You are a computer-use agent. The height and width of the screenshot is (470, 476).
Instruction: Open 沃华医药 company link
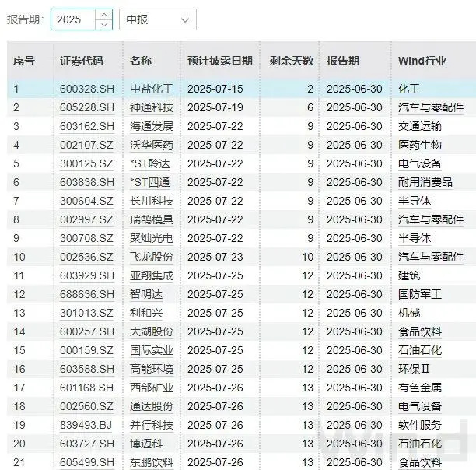point(152,146)
